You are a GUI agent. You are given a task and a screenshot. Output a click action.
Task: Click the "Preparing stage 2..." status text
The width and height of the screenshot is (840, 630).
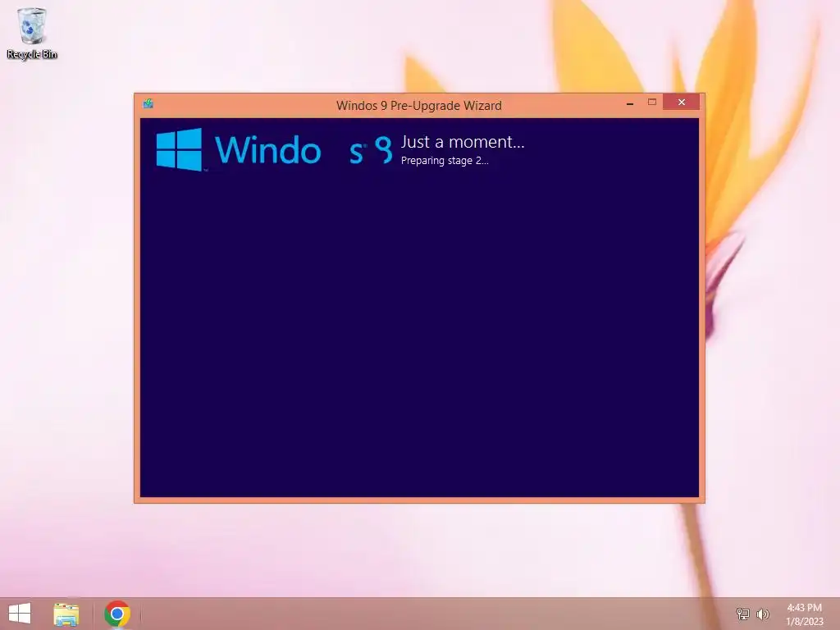pyautogui.click(x=445, y=161)
